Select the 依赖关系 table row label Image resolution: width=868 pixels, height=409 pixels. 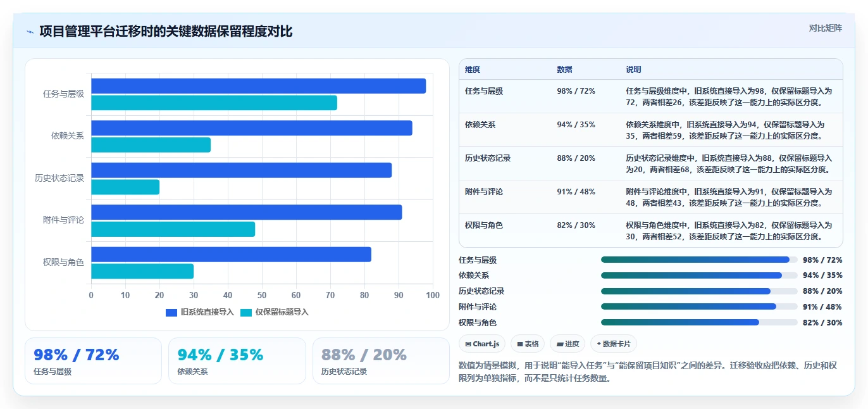480,125
